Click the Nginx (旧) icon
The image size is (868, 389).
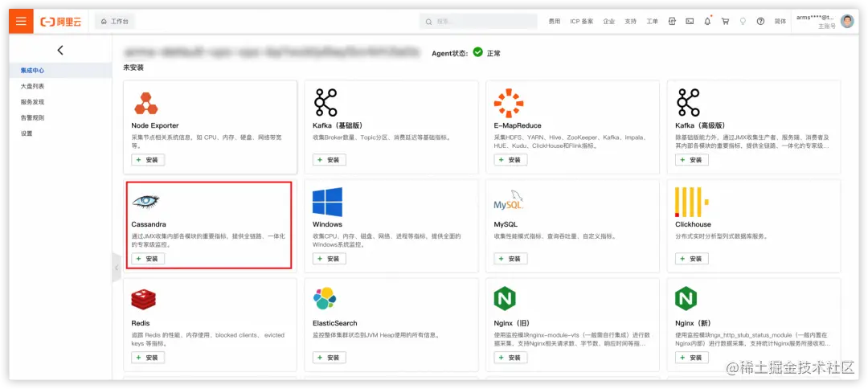pyautogui.click(x=504, y=299)
